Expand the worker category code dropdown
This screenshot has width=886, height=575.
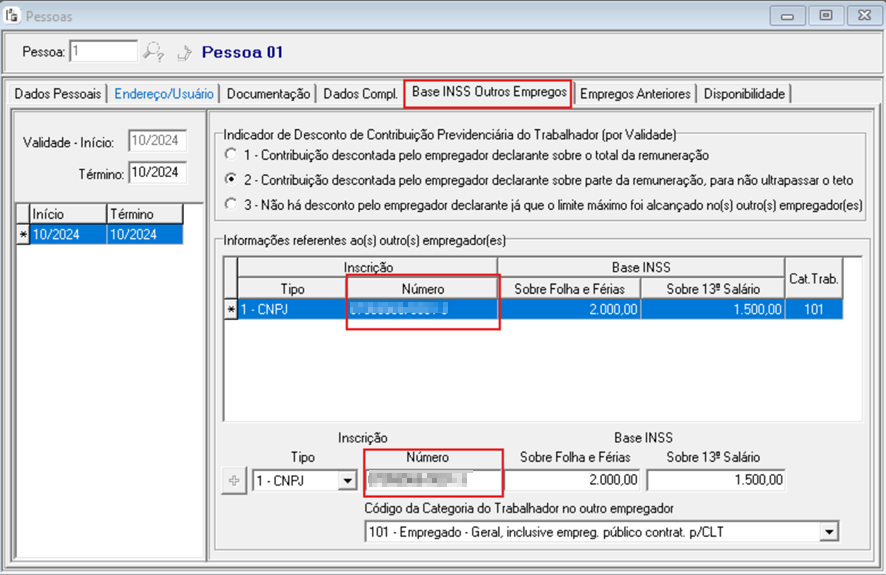tap(828, 532)
